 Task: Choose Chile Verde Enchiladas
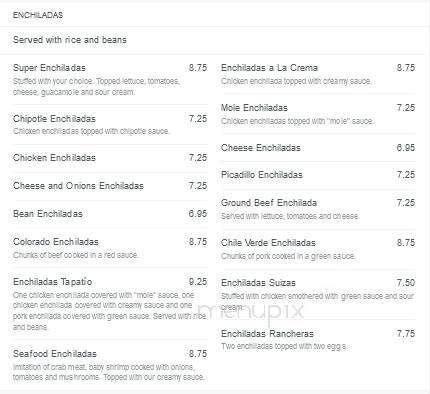(x=268, y=243)
